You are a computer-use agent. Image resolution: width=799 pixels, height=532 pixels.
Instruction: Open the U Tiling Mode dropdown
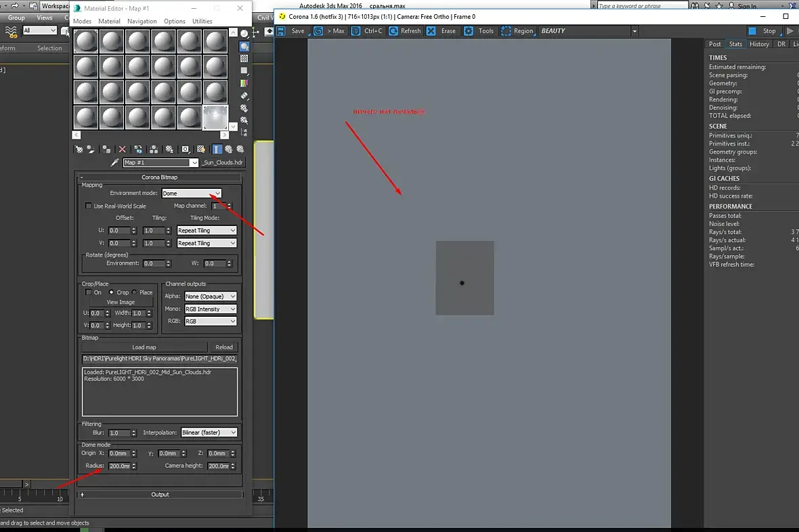tap(207, 230)
